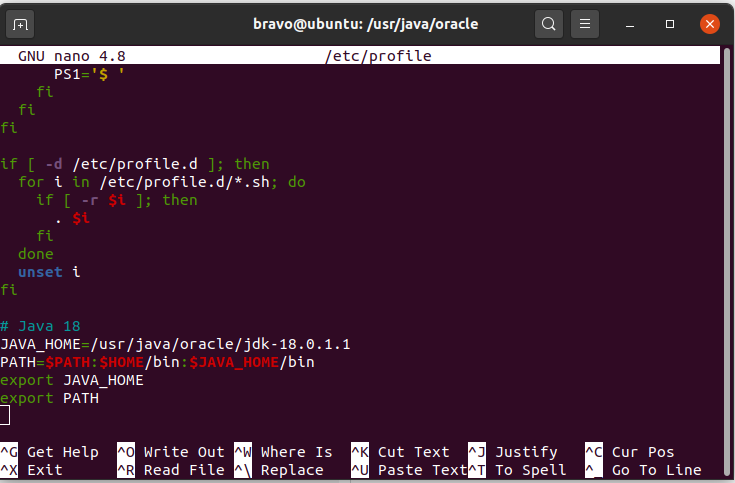Click the terminal vertical scrollbar

tap(727, 260)
